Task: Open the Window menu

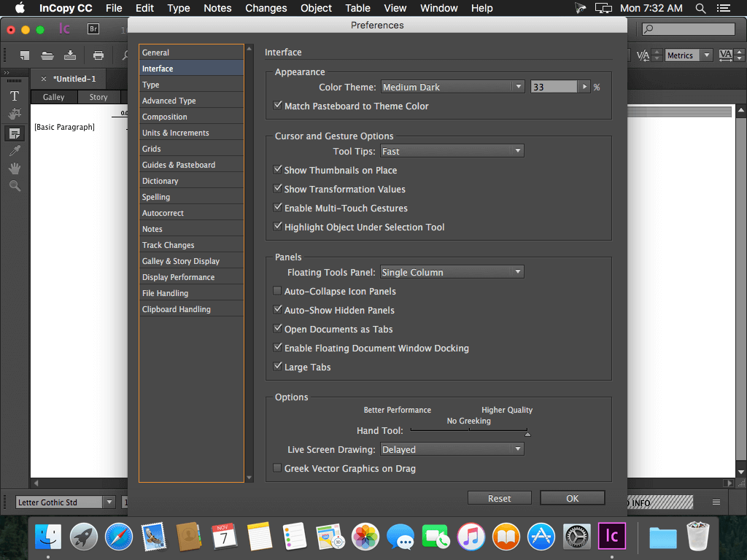Action: click(438, 8)
